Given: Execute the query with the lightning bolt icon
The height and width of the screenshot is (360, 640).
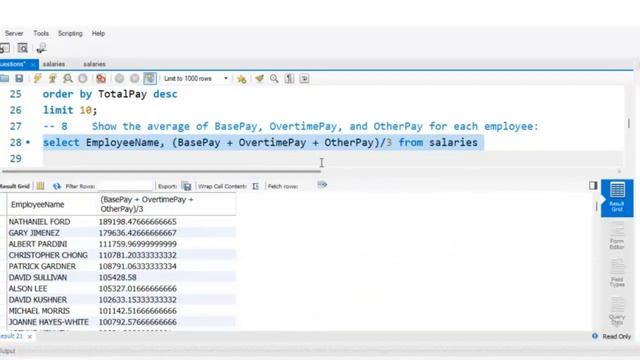Looking at the screenshot, I should pos(37,78).
